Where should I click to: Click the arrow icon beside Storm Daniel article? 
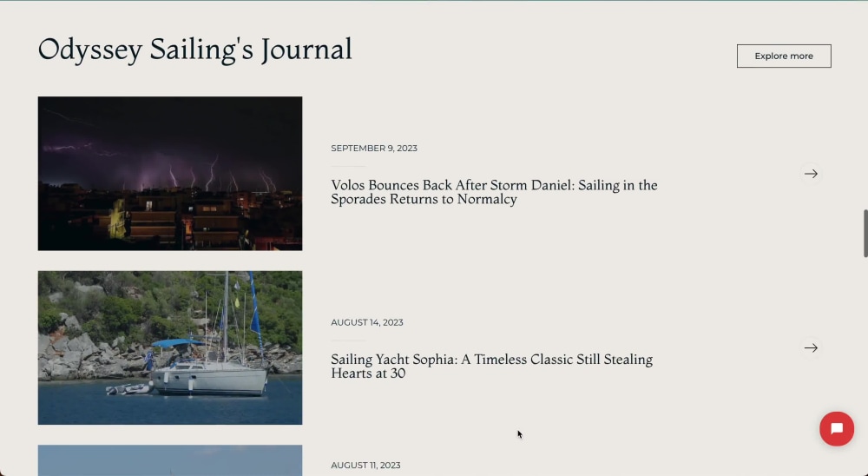[811, 174]
